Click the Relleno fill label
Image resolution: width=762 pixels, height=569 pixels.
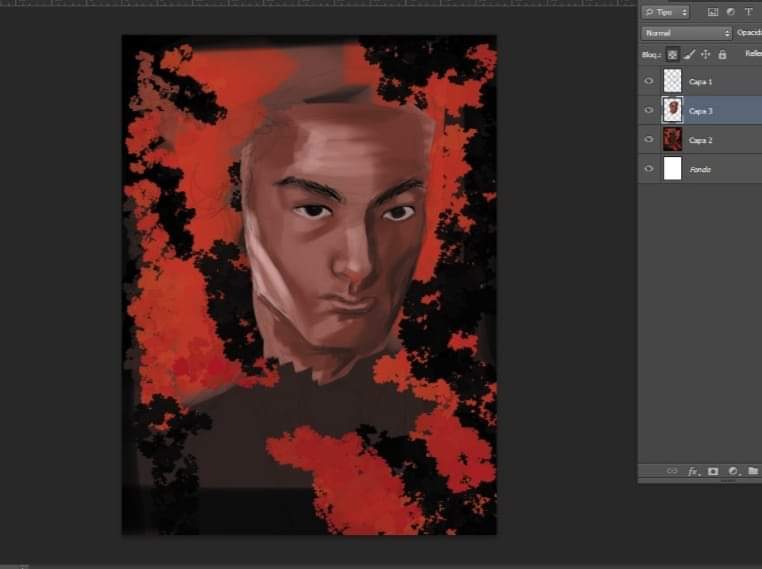754,53
